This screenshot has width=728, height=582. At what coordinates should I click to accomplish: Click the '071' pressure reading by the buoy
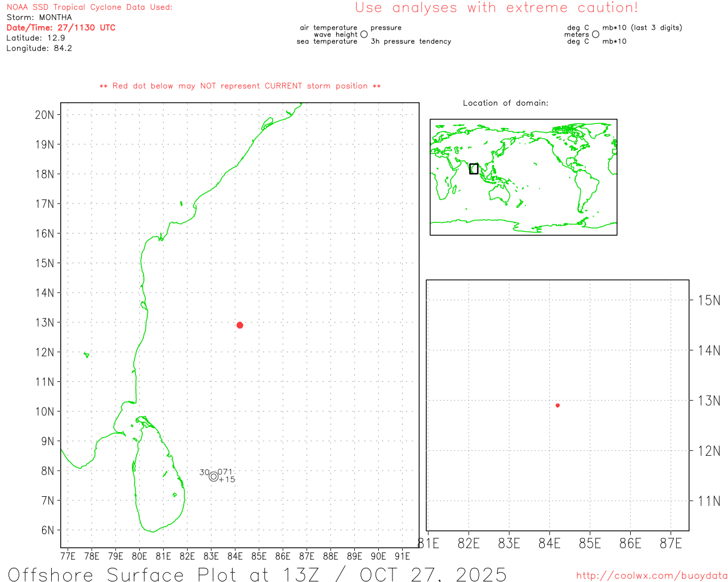point(225,472)
